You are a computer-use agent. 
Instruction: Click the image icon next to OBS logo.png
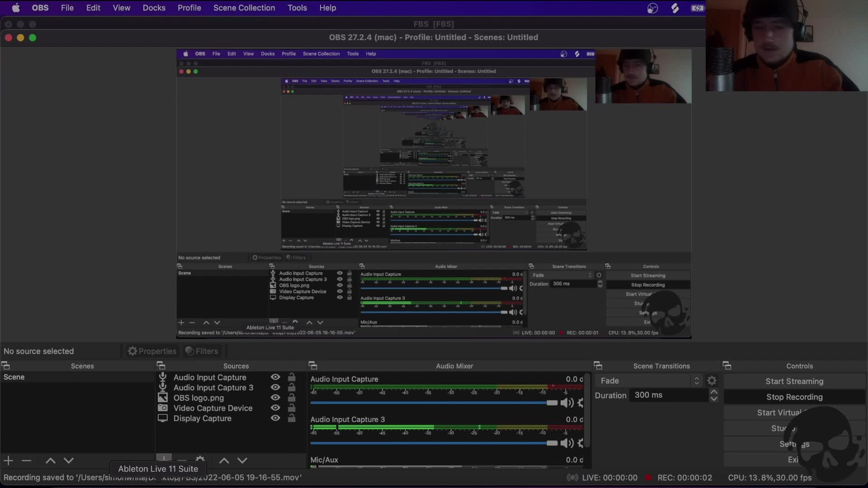(163, 398)
